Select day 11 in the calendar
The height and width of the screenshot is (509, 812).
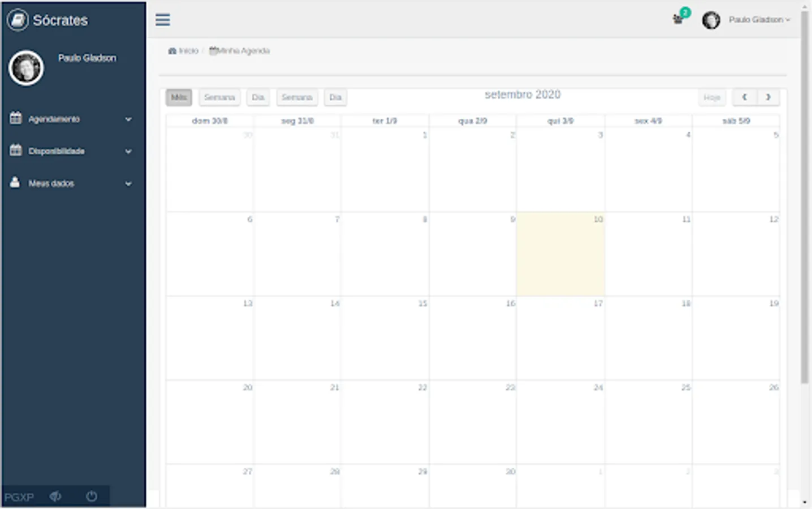[x=649, y=254]
